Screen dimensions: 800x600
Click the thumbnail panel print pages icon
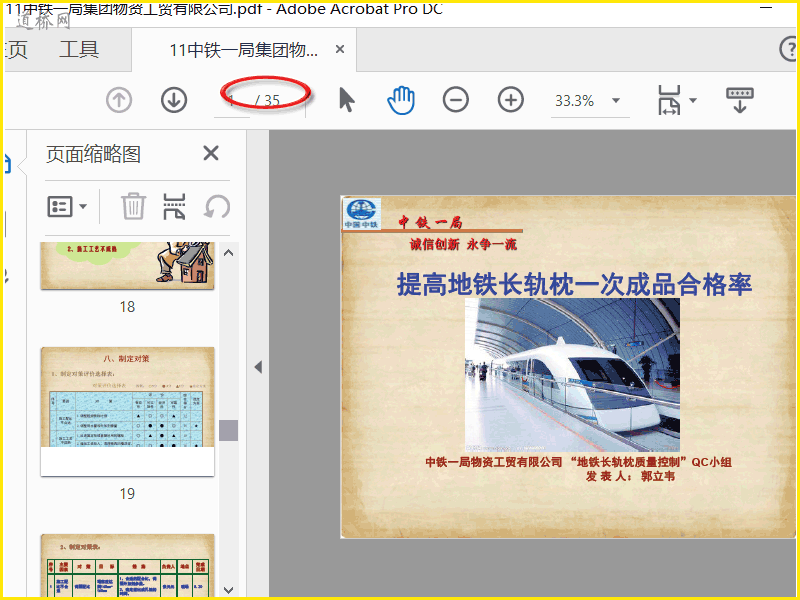click(x=174, y=206)
